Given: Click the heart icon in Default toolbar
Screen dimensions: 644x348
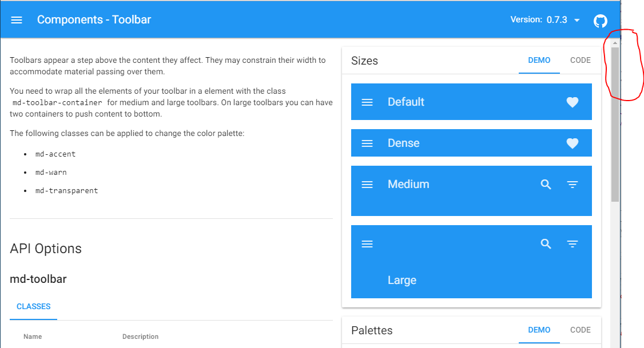Looking at the screenshot, I should tap(572, 102).
